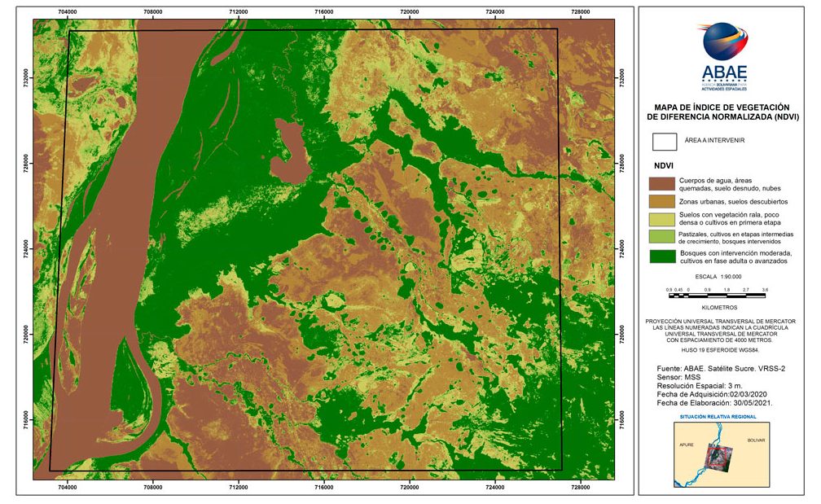821x504 pixels.
Task: Pick the pale yellow sparse vegetation swatch
Action: coord(661,220)
